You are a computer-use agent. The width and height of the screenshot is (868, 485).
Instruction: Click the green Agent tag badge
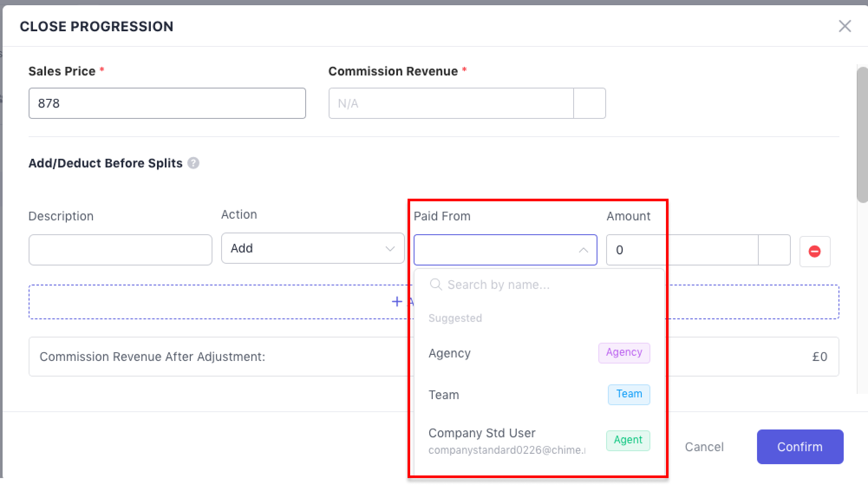pos(628,440)
